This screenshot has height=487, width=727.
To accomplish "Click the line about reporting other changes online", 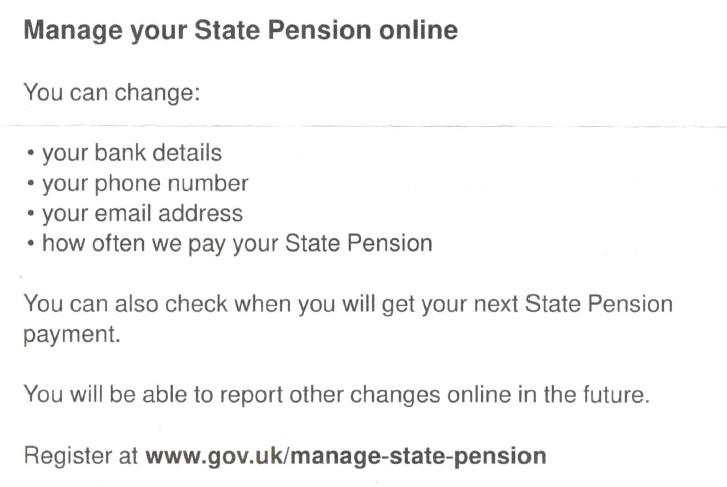I will point(337,395).
